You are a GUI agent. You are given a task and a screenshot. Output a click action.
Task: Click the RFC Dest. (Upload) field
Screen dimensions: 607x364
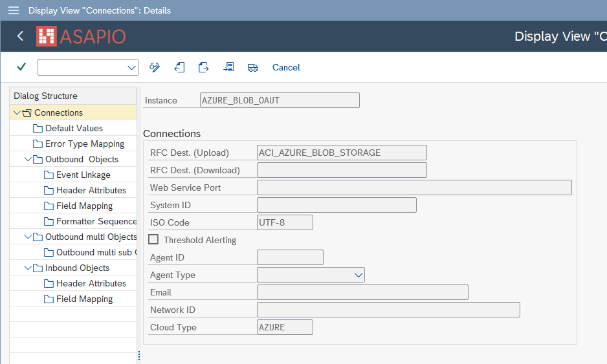coord(342,153)
